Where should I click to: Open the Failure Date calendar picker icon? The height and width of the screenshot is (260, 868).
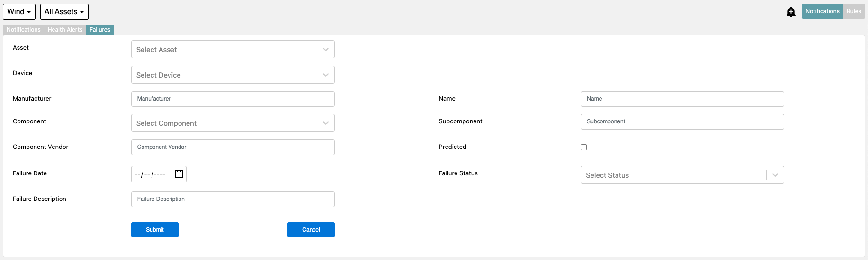click(x=179, y=174)
